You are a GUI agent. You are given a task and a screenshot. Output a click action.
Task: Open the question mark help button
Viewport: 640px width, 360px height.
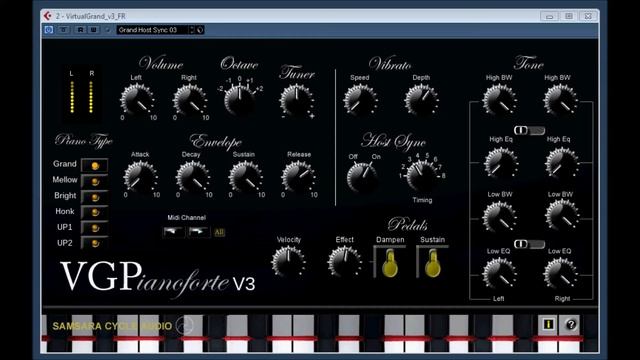pos(571,324)
